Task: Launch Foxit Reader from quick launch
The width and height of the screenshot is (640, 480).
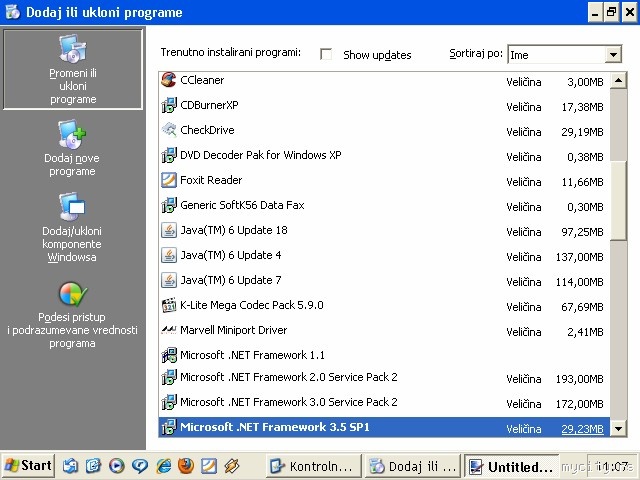Action: (209, 466)
